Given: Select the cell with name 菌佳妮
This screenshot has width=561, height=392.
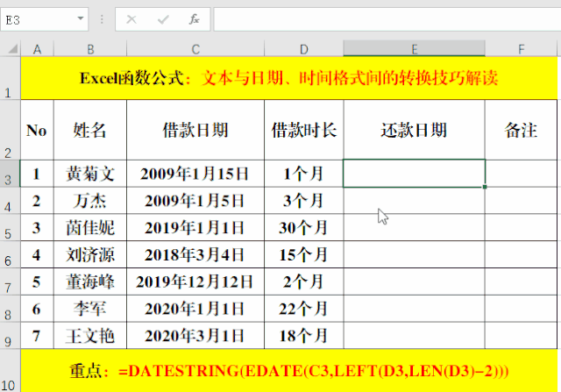Looking at the screenshot, I should [x=90, y=227].
